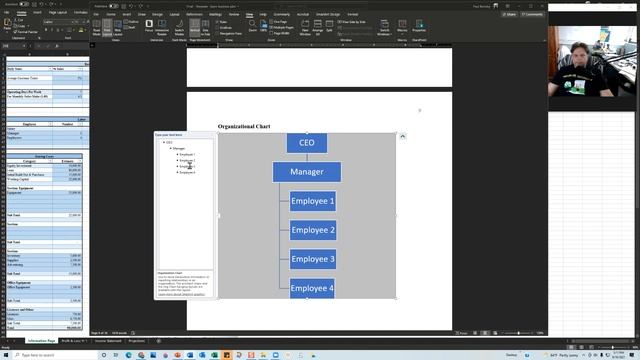This screenshot has width=640, height=360.
Task: Open Copy dropdown arrow in Excel
Action: pos(28,26)
